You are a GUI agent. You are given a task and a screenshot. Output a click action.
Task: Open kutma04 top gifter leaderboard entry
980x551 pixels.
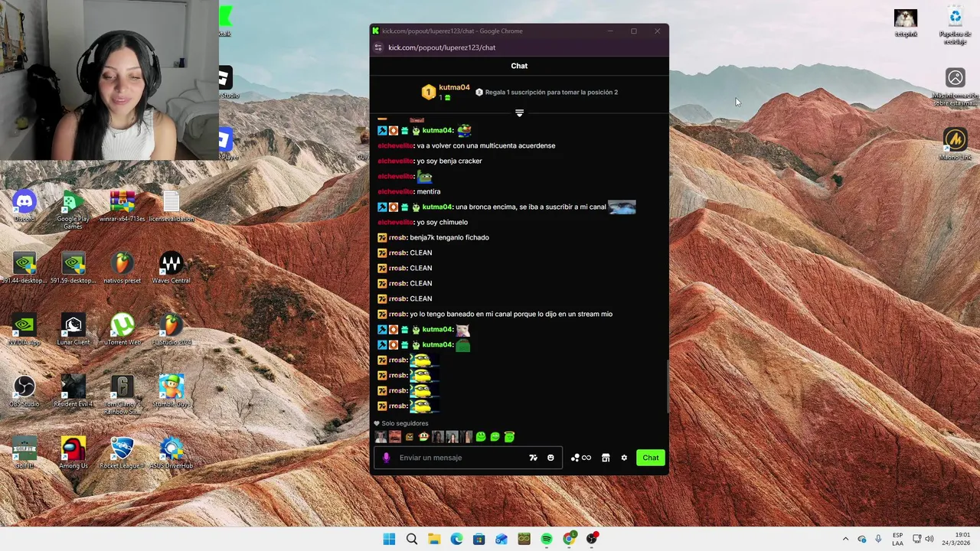point(446,93)
